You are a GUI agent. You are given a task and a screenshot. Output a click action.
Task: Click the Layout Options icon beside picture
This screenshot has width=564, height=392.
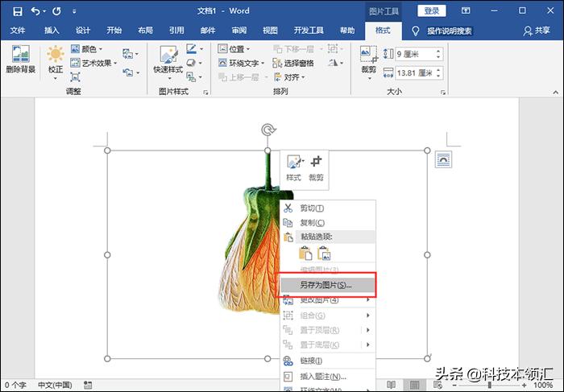[x=443, y=159]
